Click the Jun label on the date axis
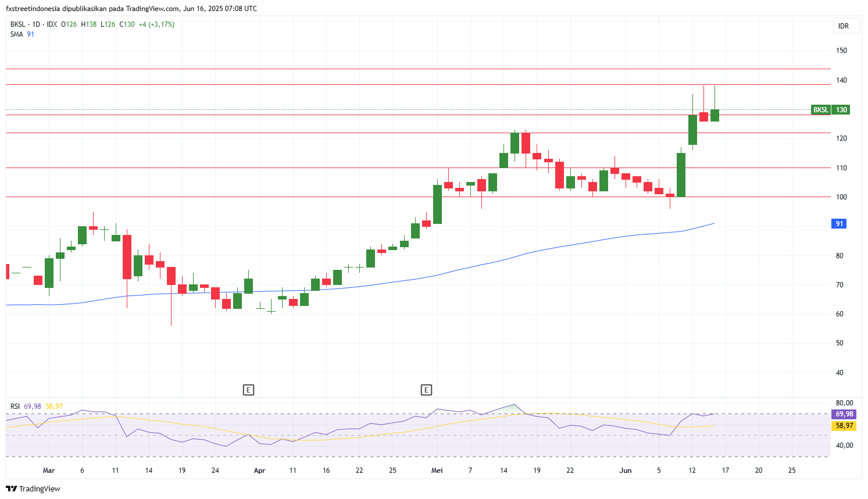The width and height of the screenshot is (868, 499). (626, 471)
